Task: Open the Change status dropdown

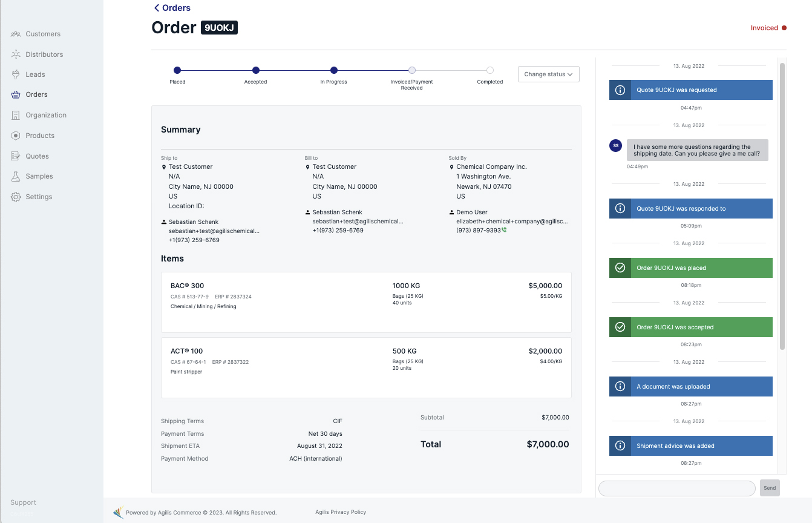Action: click(548, 74)
